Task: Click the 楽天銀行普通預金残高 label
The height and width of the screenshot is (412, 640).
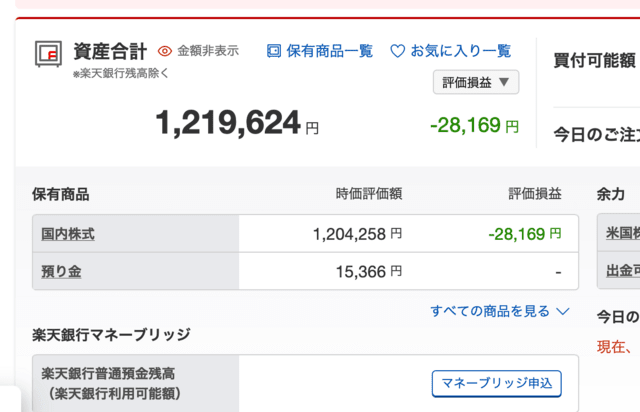Action: point(108,374)
